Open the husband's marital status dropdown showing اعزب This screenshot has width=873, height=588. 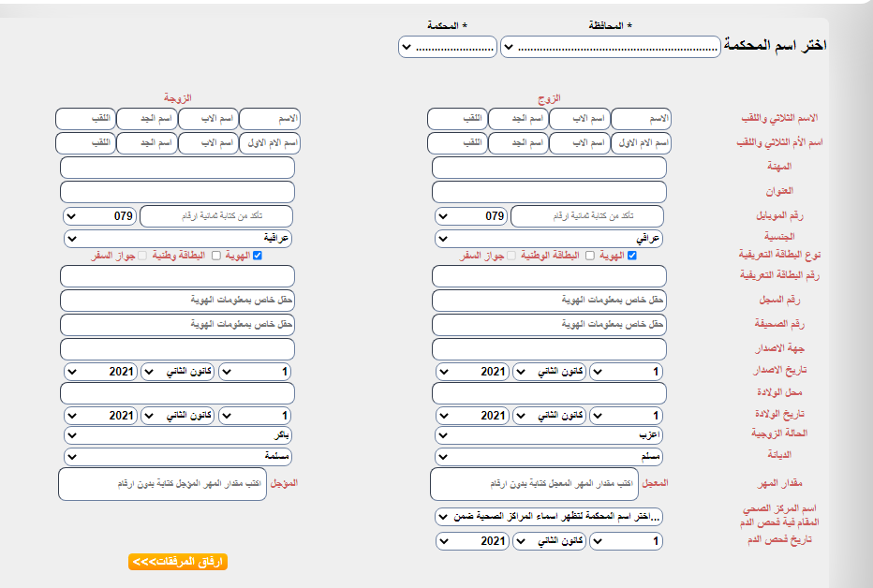548,435
